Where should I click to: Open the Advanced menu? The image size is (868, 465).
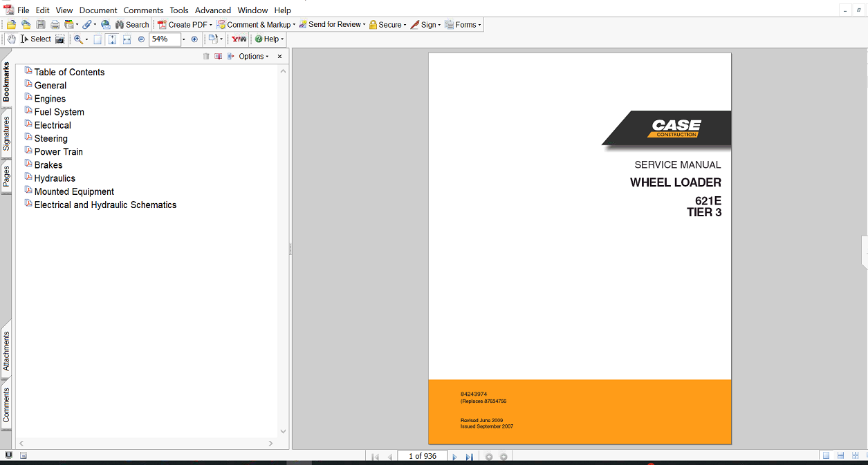(x=212, y=10)
